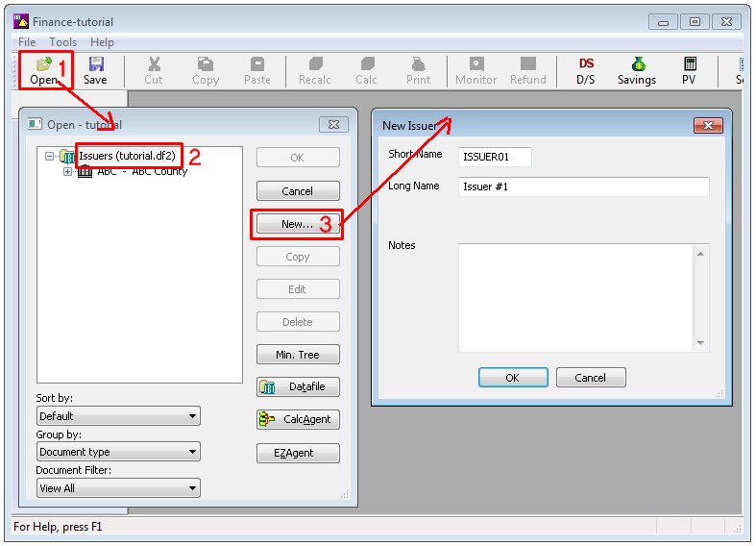756x546 pixels.
Task: Collapse the Issuers (tutorial.df2) tree node
Action: click(x=50, y=156)
